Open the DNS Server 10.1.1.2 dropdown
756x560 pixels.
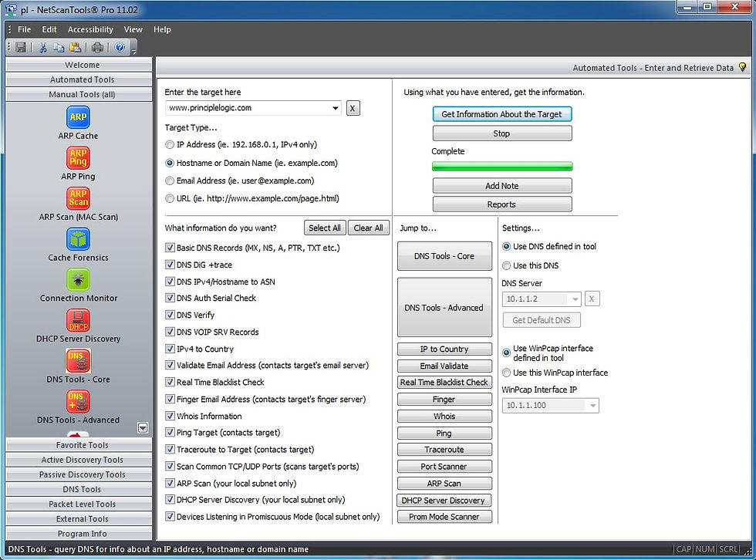pyautogui.click(x=575, y=299)
